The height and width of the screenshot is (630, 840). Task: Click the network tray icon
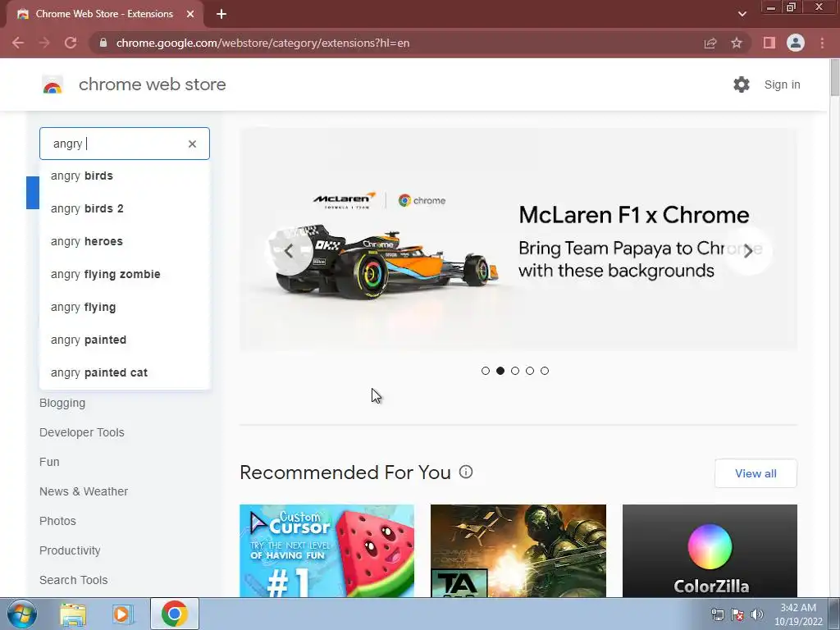717,614
